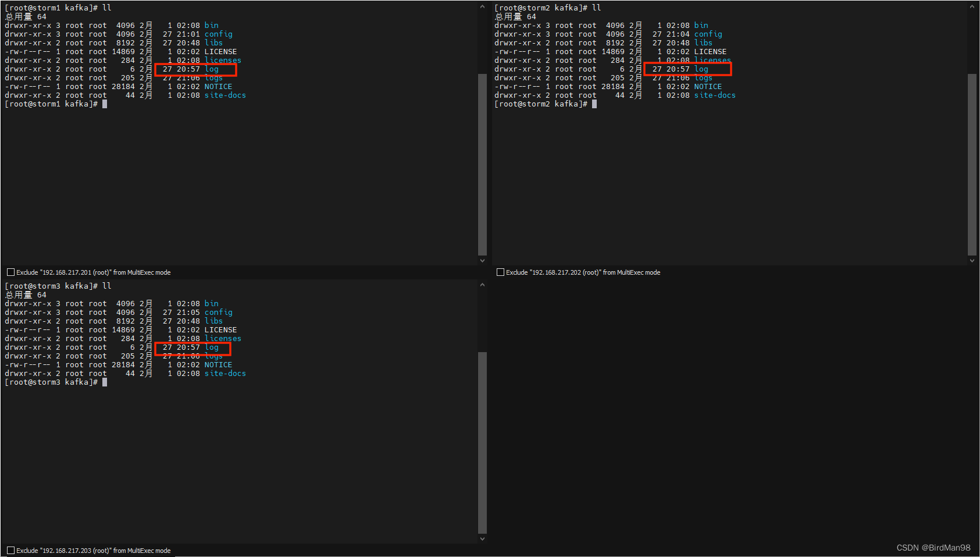Screen dimensions: 980x557
Task: Click 'LICENSE' file in storm2 listing
Action: pos(711,52)
